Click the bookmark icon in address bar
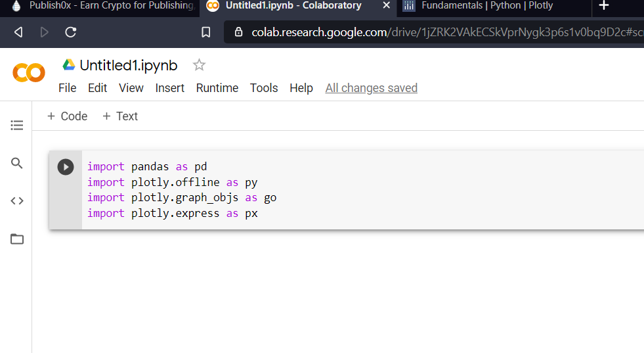The width and height of the screenshot is (644, 353). 206,32
